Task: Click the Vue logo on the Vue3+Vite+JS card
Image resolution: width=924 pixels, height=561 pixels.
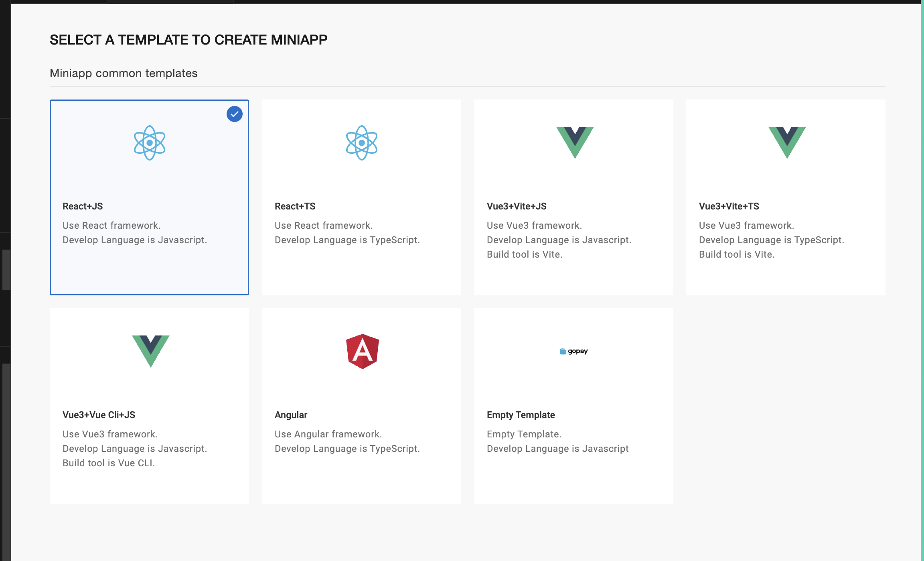Action: [x=575, y=142]
